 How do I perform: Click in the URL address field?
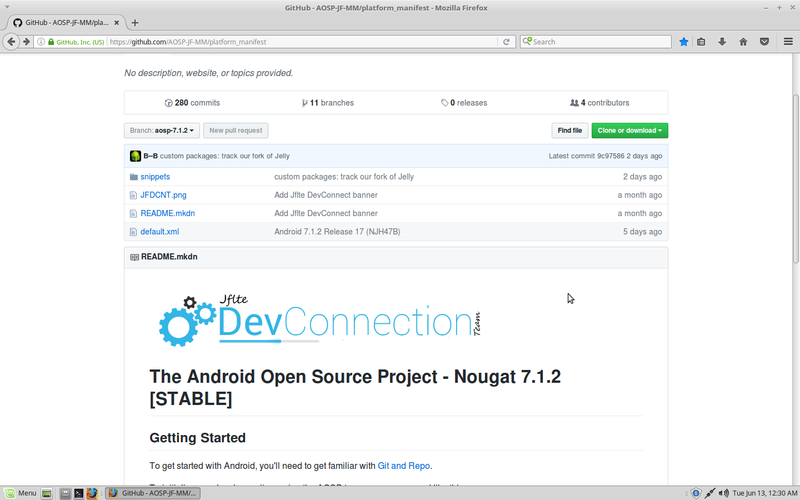coord(301,42)
